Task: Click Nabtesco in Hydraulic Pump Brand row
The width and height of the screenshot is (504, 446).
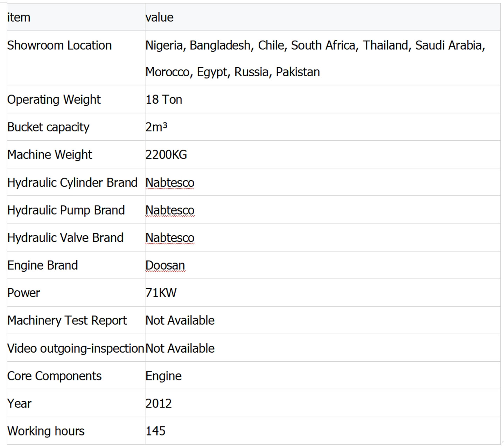Action: coord(170,210)
